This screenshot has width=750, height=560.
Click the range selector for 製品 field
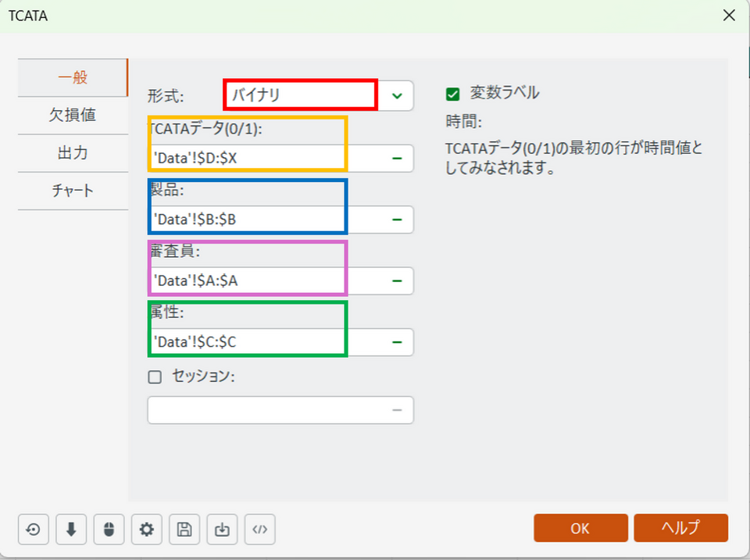point(397,219)
